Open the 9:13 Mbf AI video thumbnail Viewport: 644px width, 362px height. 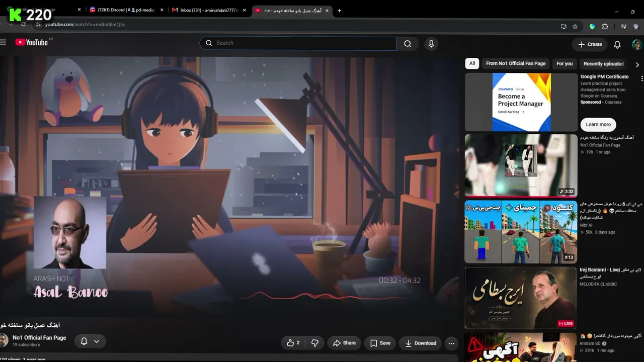(x=521, y=232)
